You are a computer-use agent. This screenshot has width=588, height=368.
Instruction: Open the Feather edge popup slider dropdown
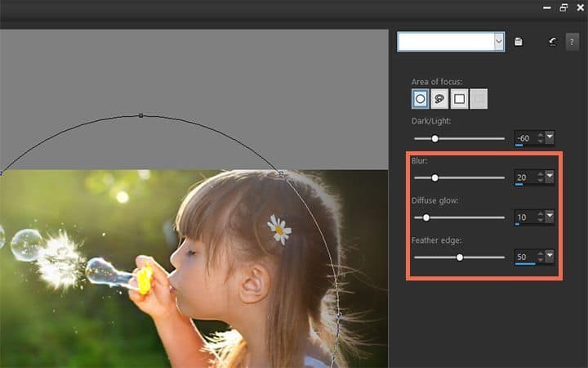[x=550, y=256]
